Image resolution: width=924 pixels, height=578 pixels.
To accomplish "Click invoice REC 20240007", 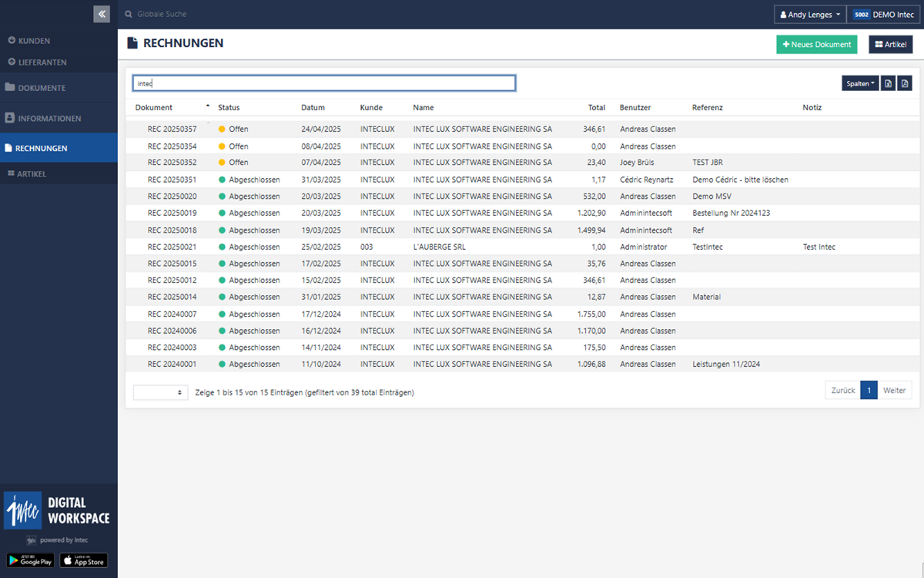I will coord(172,314).
